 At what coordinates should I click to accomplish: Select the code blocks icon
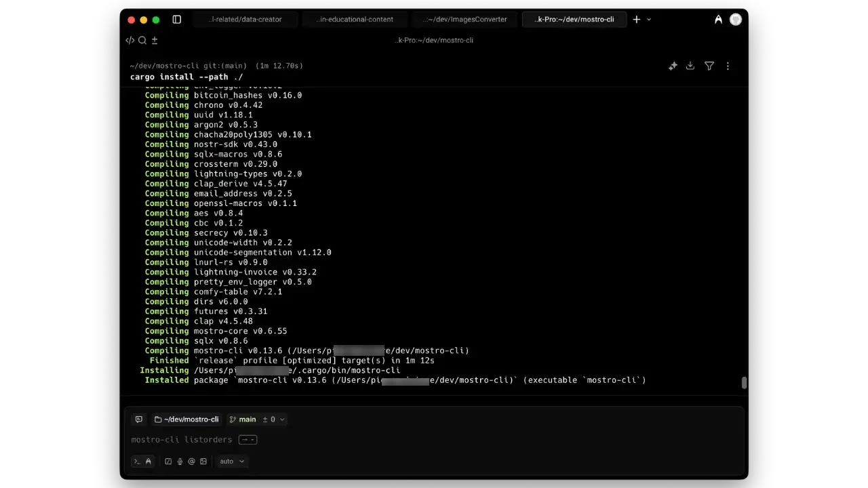pos(130,40)
